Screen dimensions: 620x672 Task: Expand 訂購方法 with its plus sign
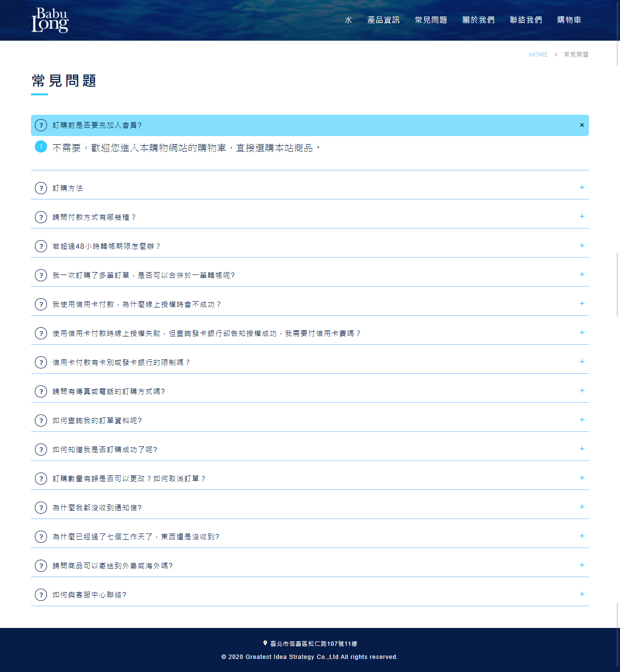582,187
